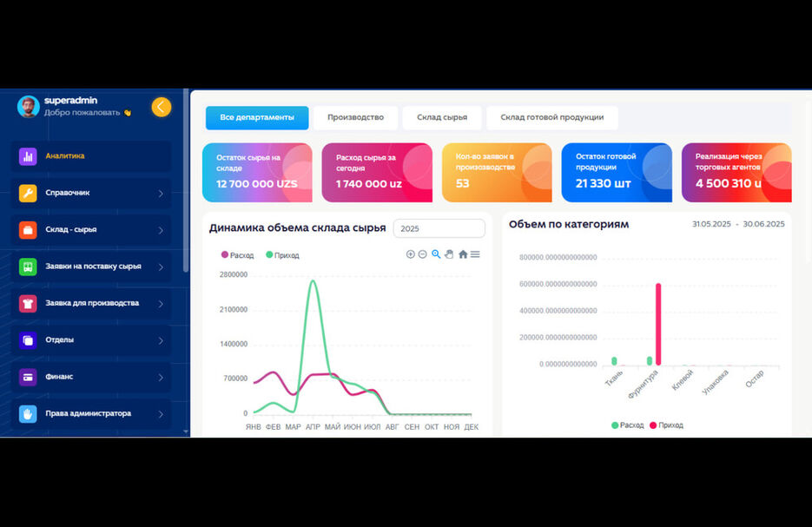Click the 2025 year input field

pyautogui.click(x=439, y=228)
